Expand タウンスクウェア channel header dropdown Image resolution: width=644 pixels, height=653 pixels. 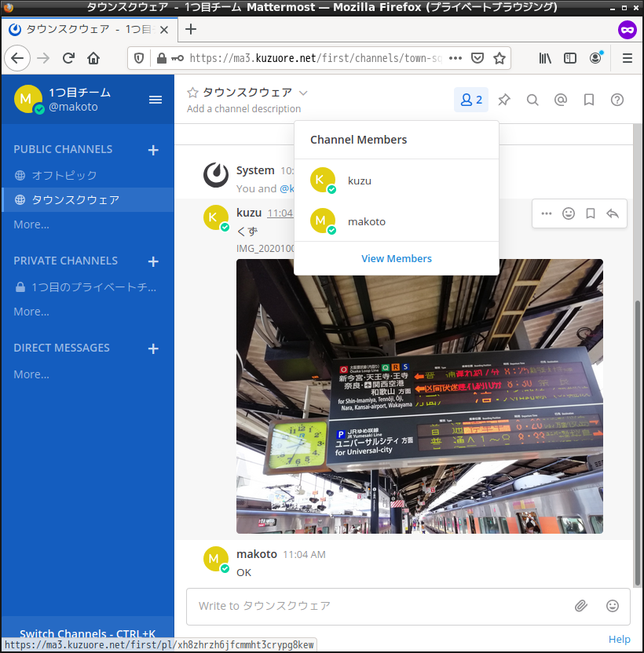pyautogui.click(x=303, y=93)
